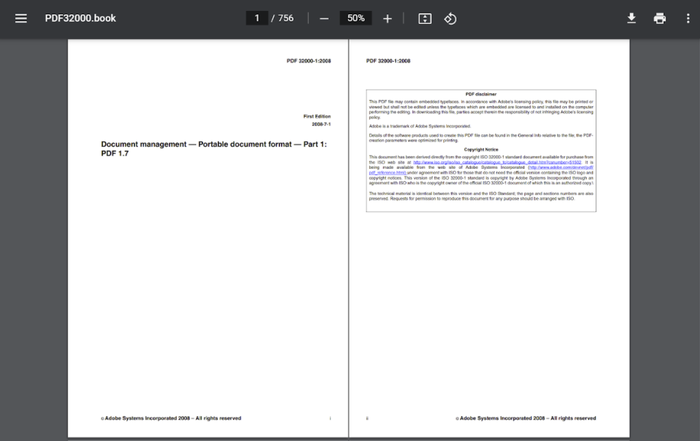Click the PDF disclaimer heading

tap(481, 94)
